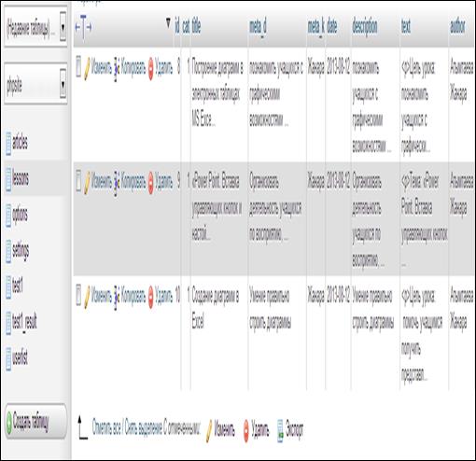Sort by the meta_d column header
Image resolution: width=476 pixels, height=461 pixels.
258,27
